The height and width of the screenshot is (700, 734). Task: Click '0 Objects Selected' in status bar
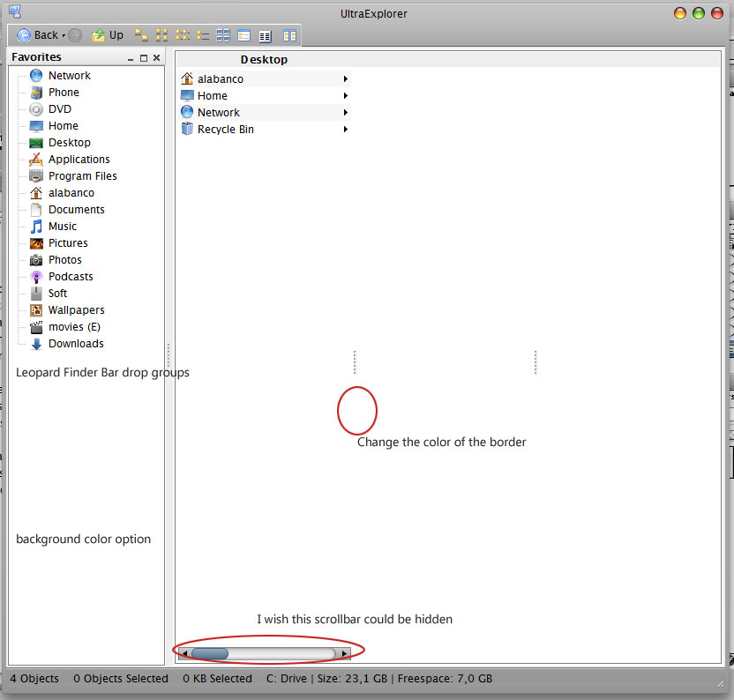click(121, 679)
